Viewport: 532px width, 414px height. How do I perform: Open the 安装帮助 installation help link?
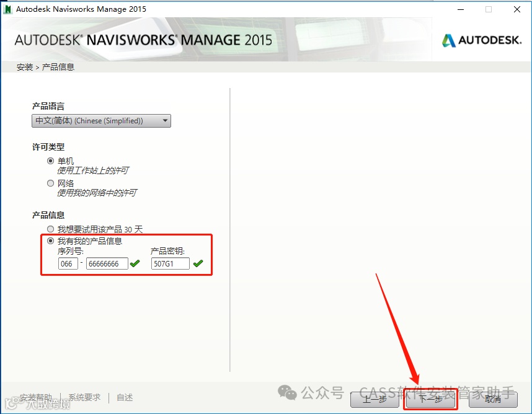click(x=35, y=397)
